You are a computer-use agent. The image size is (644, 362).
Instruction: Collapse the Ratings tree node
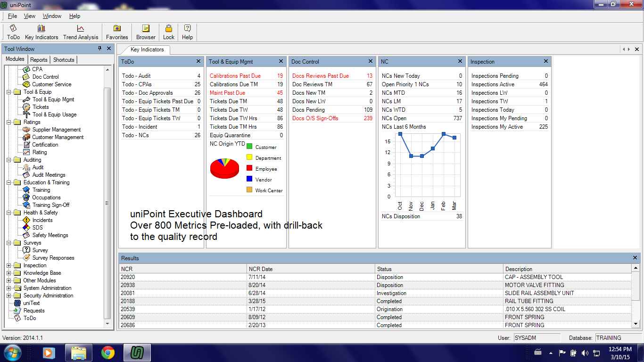(9, 122)
